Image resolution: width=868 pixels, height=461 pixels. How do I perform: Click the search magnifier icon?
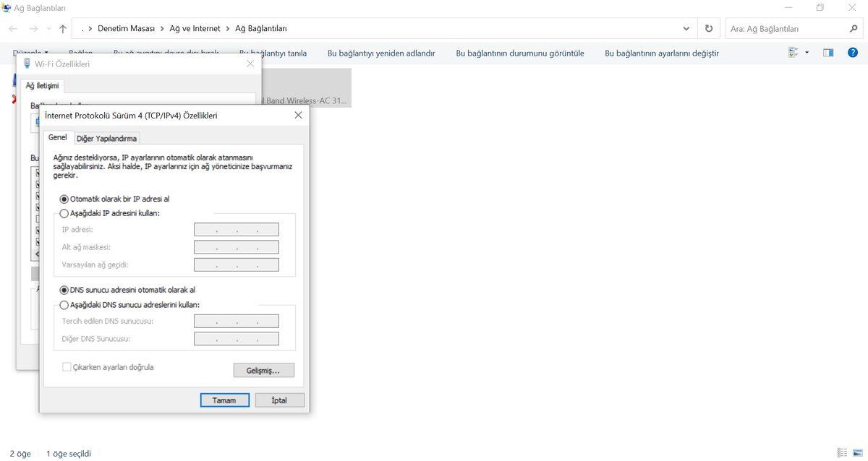coord(854,29)
